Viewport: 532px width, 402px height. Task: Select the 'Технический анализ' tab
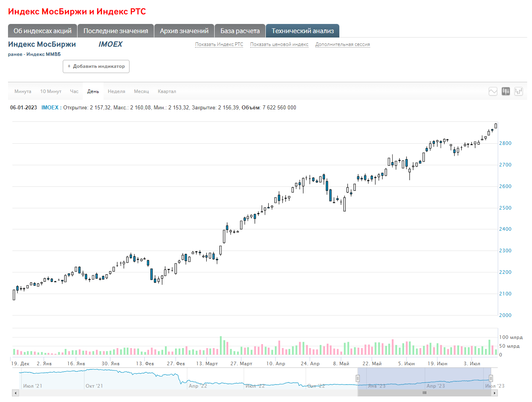303,31
